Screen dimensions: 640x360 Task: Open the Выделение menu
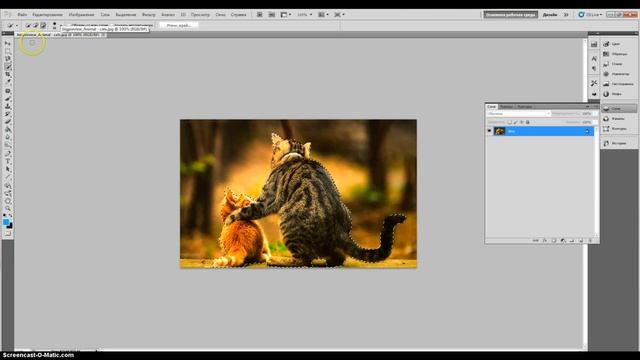coord(126,15)
